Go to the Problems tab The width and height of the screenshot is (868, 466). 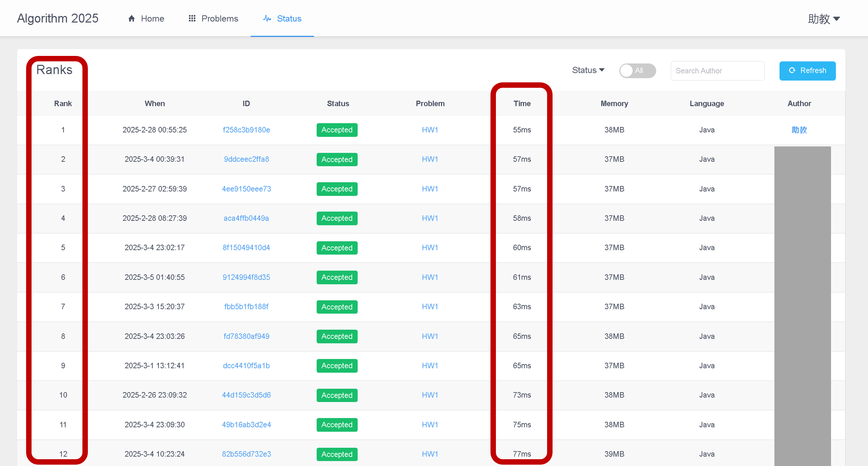point(219,19)
